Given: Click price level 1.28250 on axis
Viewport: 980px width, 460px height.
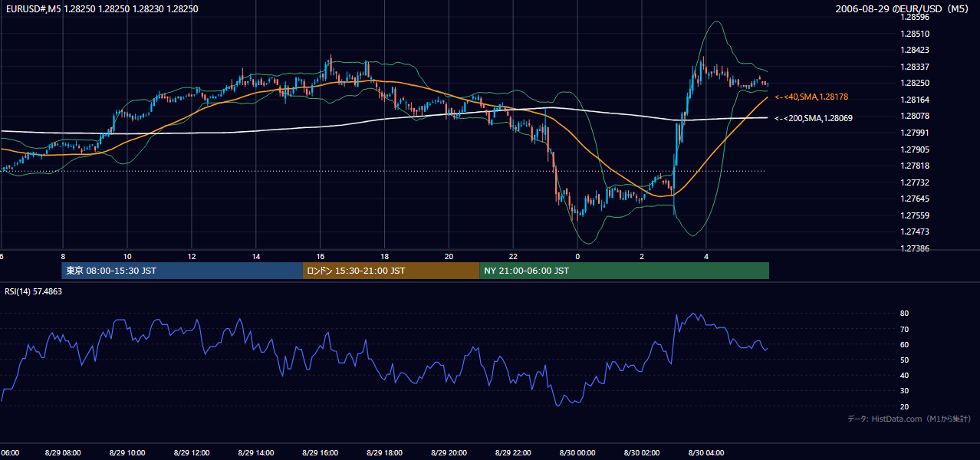Looking at the screenshot, I should 915,83.
